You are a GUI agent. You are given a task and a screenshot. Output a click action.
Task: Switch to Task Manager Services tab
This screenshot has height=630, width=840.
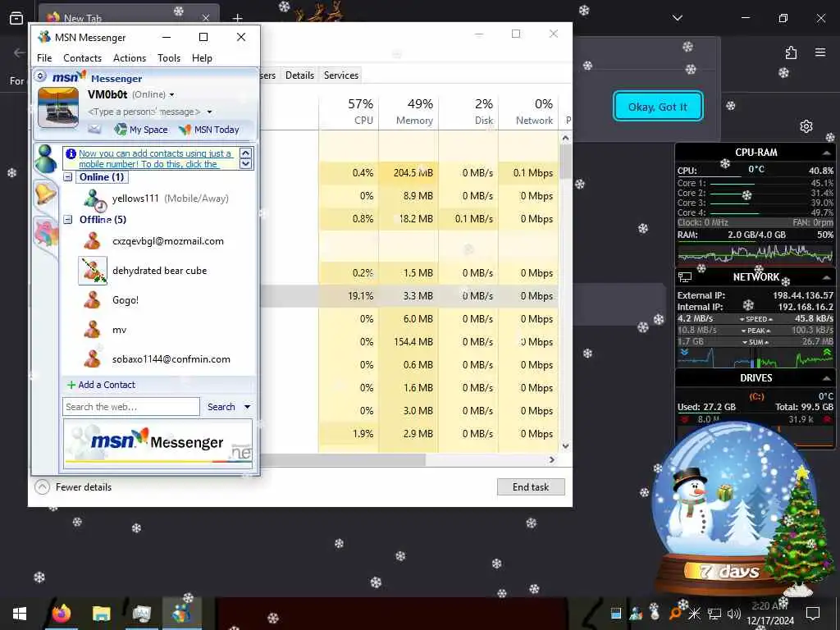pyautogui.click(x=340, y=75)
